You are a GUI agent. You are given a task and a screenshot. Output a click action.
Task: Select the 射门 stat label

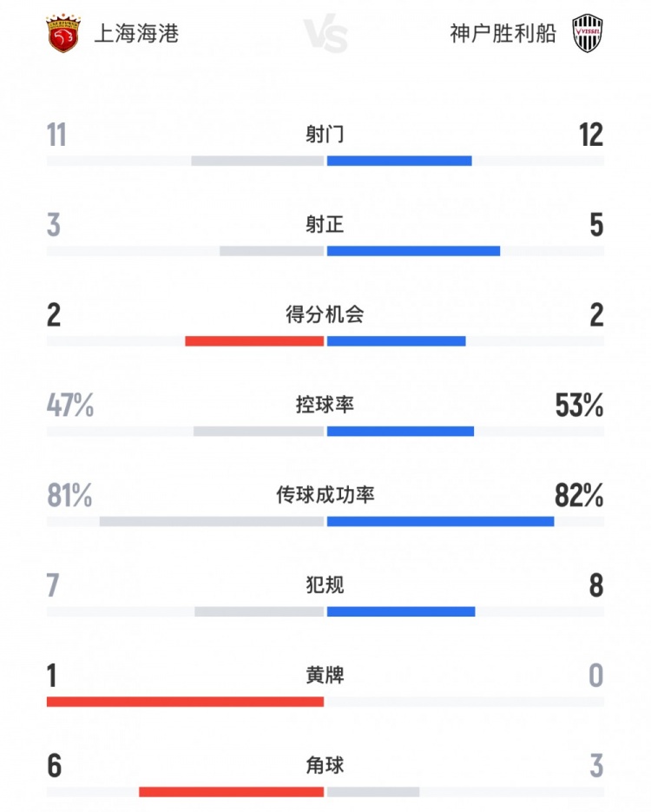click(325, 135)
